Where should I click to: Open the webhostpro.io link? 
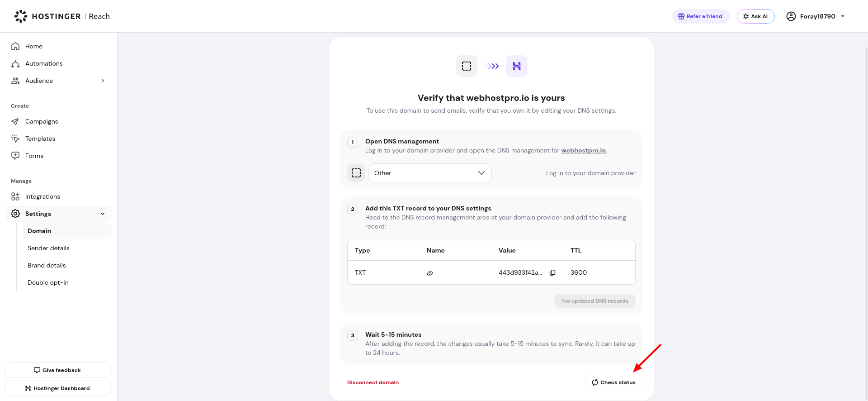(583, 150)
